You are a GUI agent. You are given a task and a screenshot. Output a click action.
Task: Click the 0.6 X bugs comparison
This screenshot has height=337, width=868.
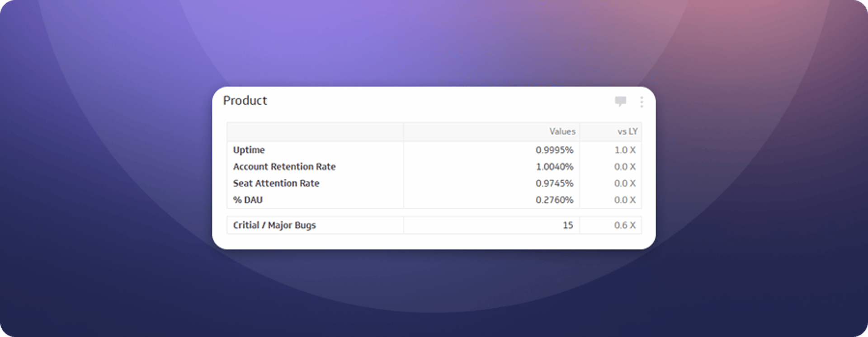click(624, 225)
